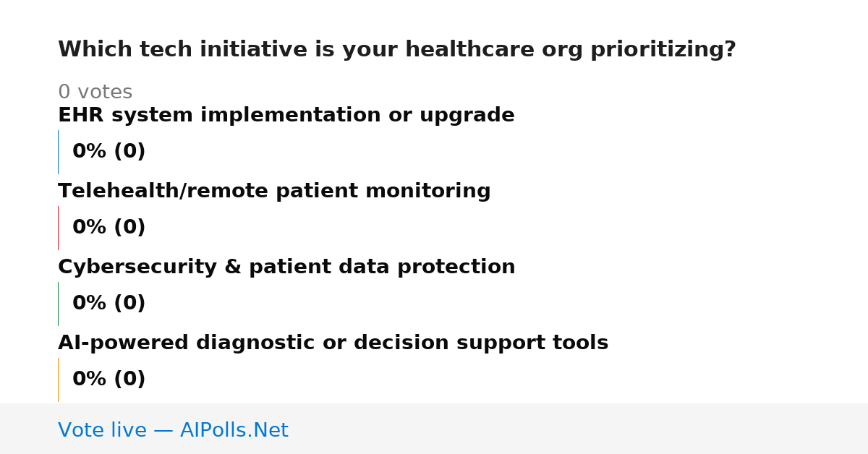The height and width of the screenshot is (454, 868).
Task: Click the orange bar under AI-powered diagnostic option
Action: pyautogui.click(x=58, y=380)
